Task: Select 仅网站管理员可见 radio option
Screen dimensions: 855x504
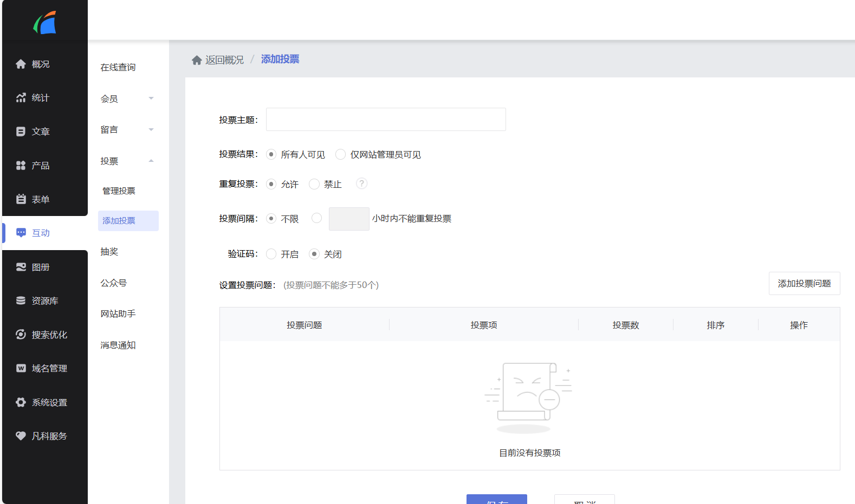Action: click(x=340, y=155)
